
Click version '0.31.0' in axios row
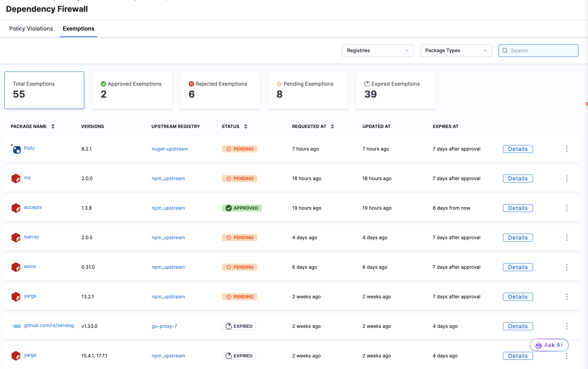[x=88, y=267]
